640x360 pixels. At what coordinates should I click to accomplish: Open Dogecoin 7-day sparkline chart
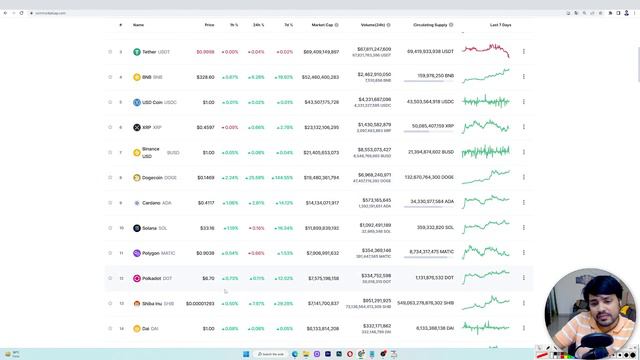486,177
